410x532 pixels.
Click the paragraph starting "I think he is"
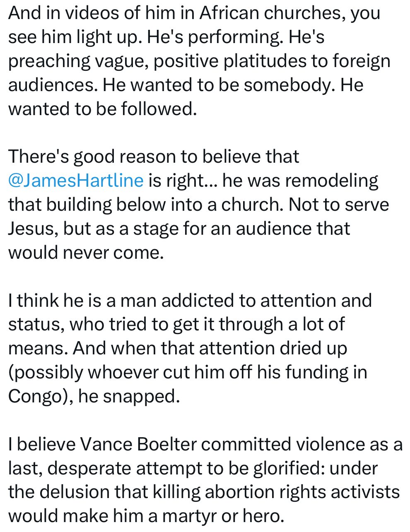point(191,348)
